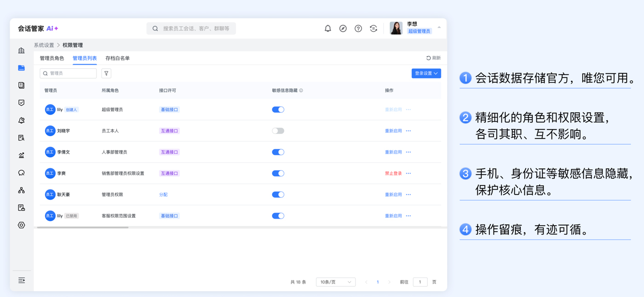Image resolution: width=644 pixels, height=297 pixels.
Task: Expand the 10条/页 page size selector
Action: [335, 282]
